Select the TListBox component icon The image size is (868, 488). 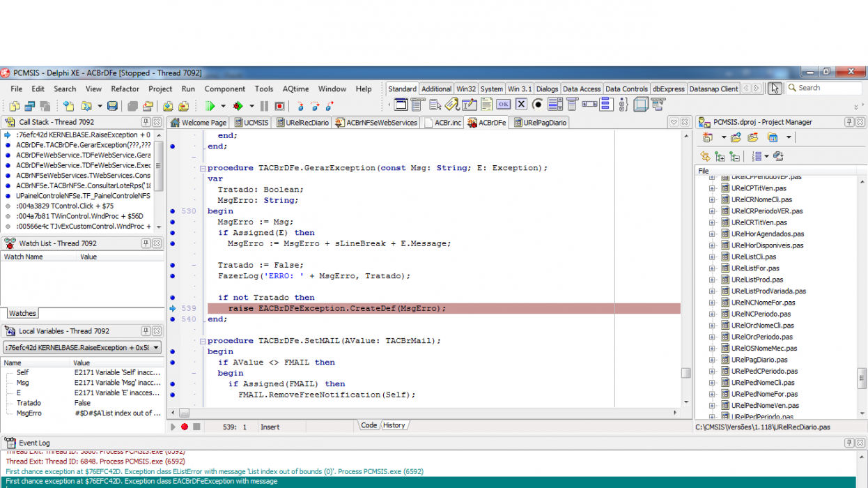pos(555,105)
